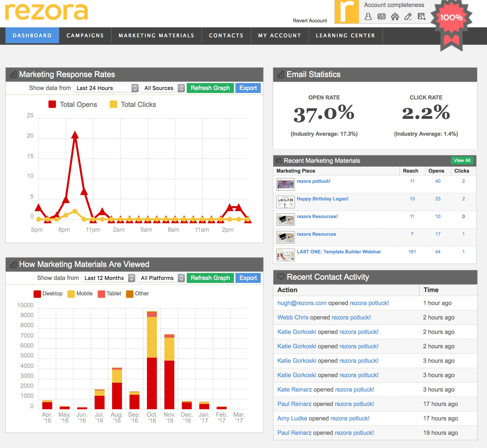Screen dimensions: 487x448
Task: Click View All marketing materials
Action: (x=462, y=160)
